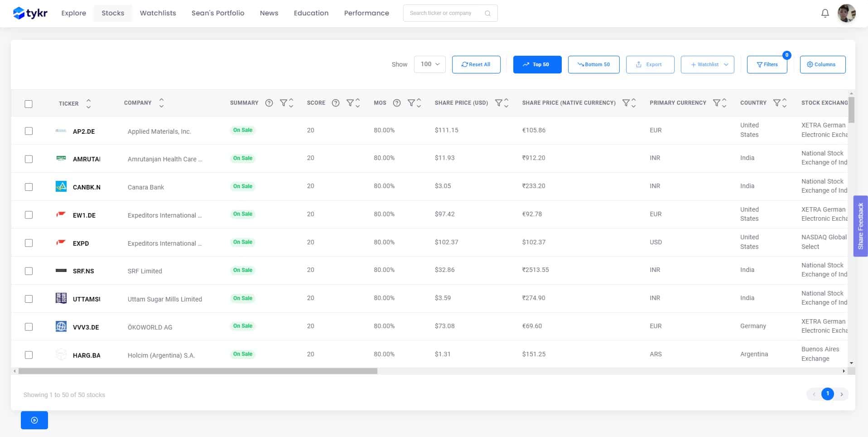Open the Education section
This screenshot has width=868, height=437.
311,13
